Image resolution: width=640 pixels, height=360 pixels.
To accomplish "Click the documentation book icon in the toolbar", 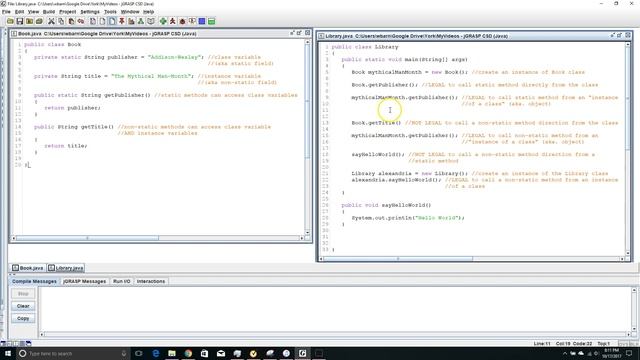I will (x=151, y=21).
